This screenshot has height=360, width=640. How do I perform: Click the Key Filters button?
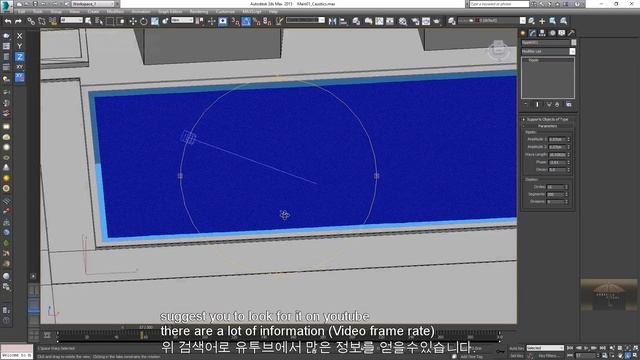pyautogui.click(x=548, y=356)
